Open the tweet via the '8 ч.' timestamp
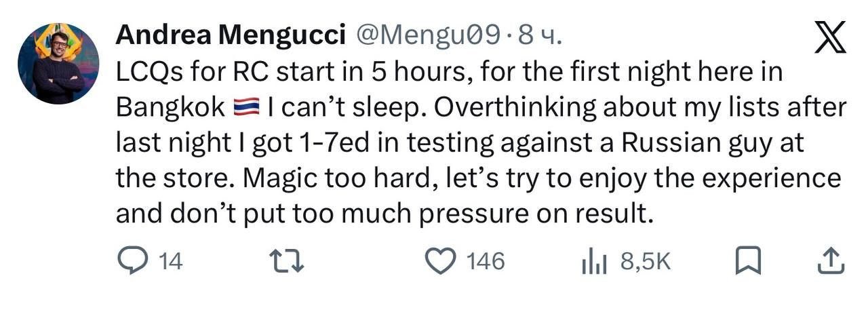Image resolution: width=868 pixels, height=310 pixels. click(540, 37)
